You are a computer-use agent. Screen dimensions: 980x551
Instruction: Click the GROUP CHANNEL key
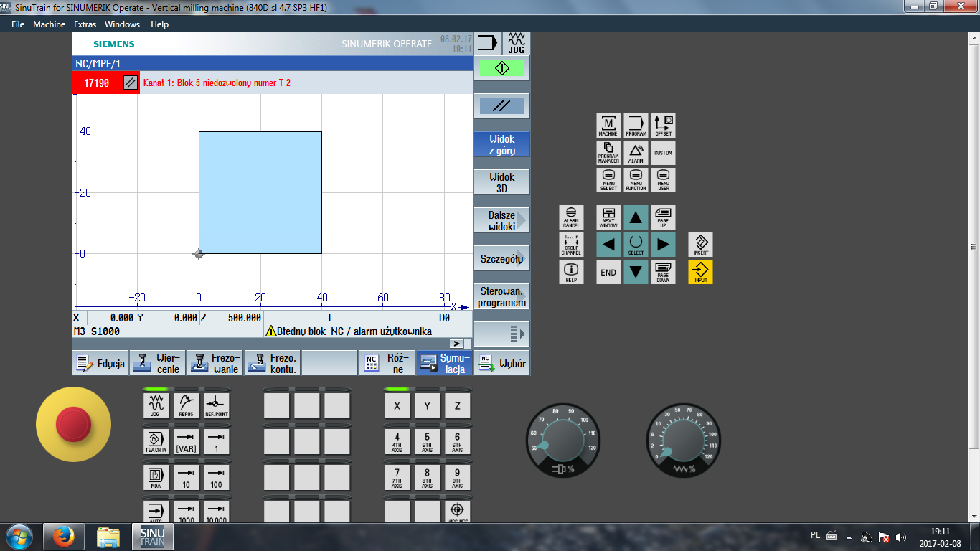pos(571,245)
